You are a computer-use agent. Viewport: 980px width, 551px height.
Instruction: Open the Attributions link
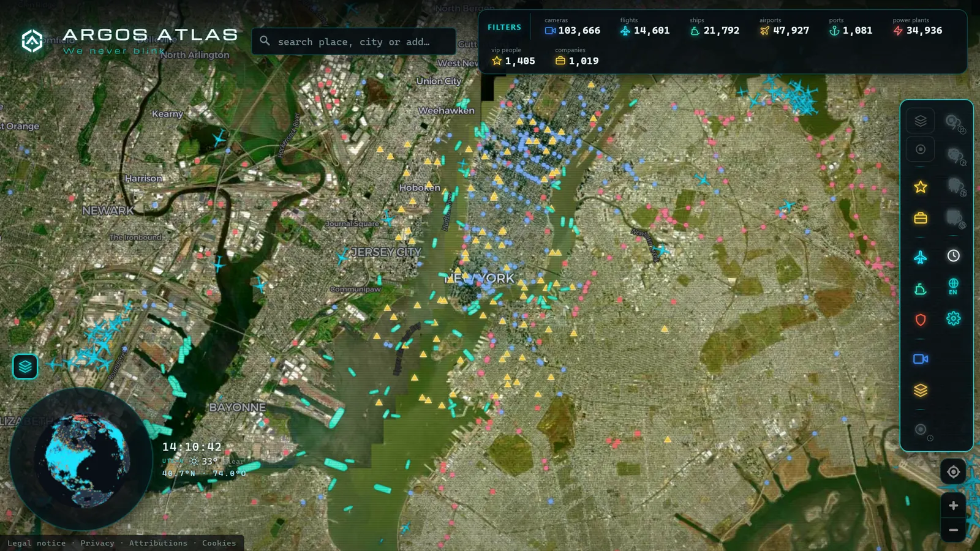point(158,543)
